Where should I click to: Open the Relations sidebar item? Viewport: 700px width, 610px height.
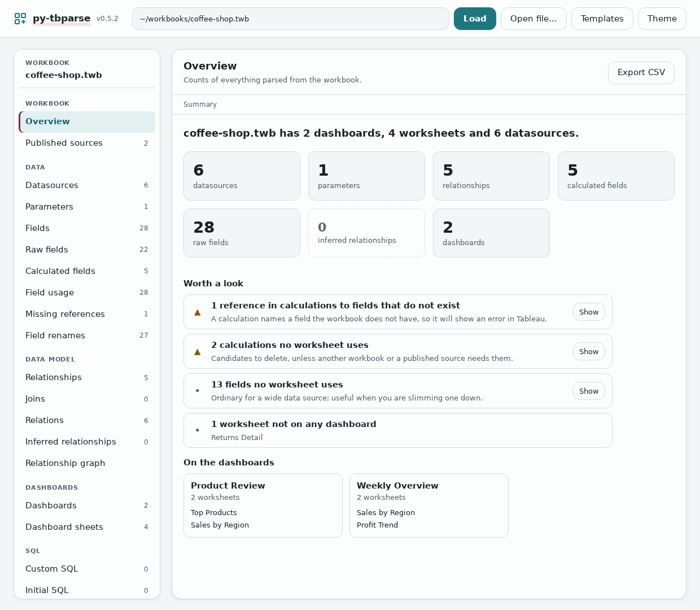pos(87,421)
